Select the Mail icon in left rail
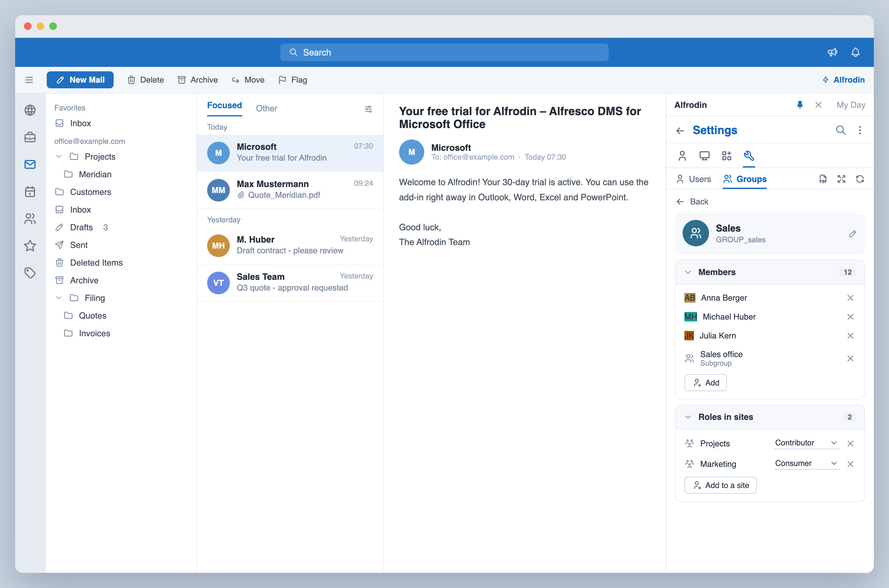Screen dimensions: 889x588 pos(30,164)
